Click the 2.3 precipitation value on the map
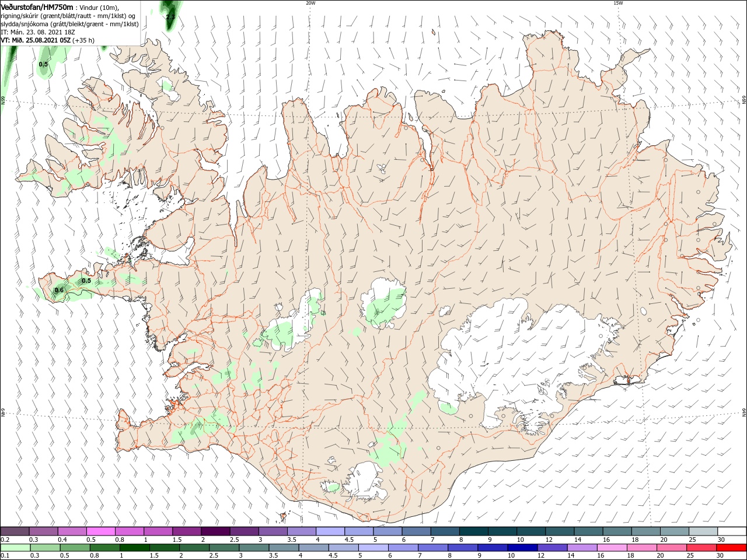 click(x=170, y=17)
